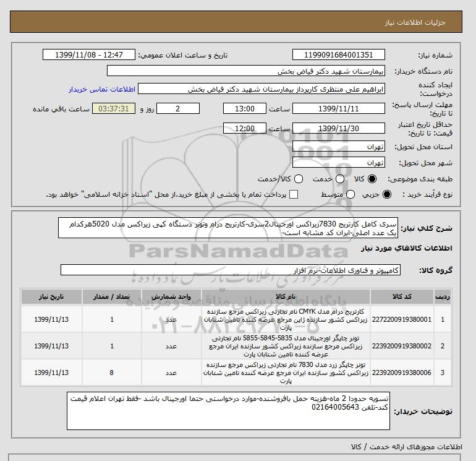Select product code 2239200919380002
This screenshot has width=476, height=461.
coord(402,346)
